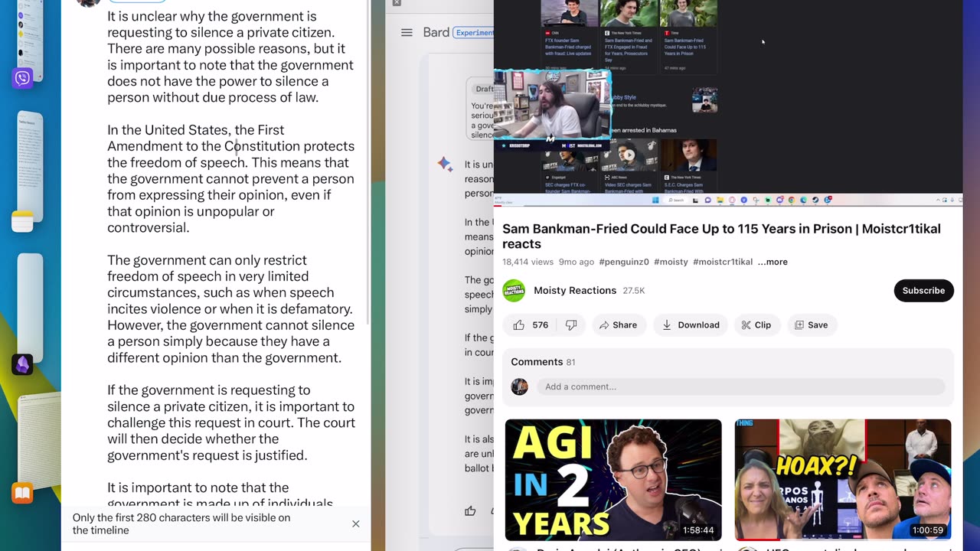Open the Books app icon
The height and width of the screenshot is (551, 980).
click(22, 494)
